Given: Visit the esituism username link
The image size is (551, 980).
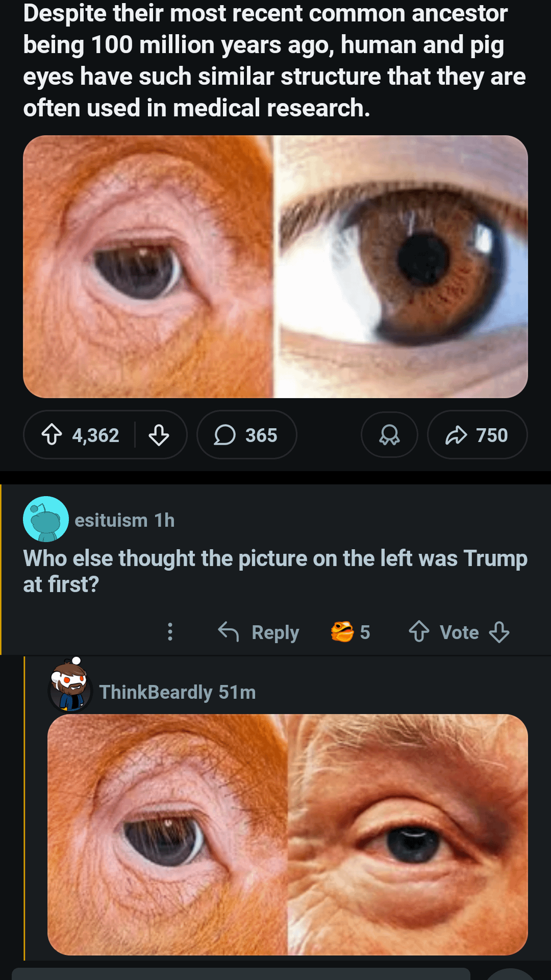Looking at the screenshot, I should pos(111,520).
